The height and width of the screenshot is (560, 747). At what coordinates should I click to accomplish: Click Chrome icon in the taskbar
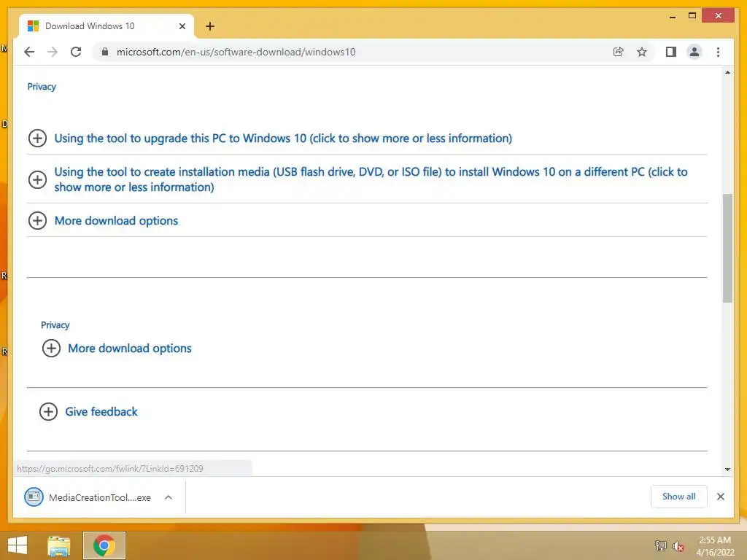(104, 545)
